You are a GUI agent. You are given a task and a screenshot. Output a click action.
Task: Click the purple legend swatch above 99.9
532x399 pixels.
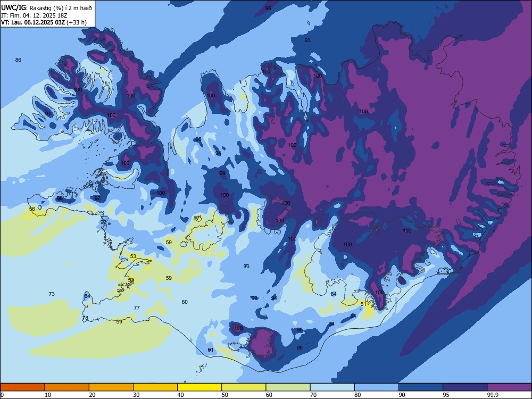(509, 387)
